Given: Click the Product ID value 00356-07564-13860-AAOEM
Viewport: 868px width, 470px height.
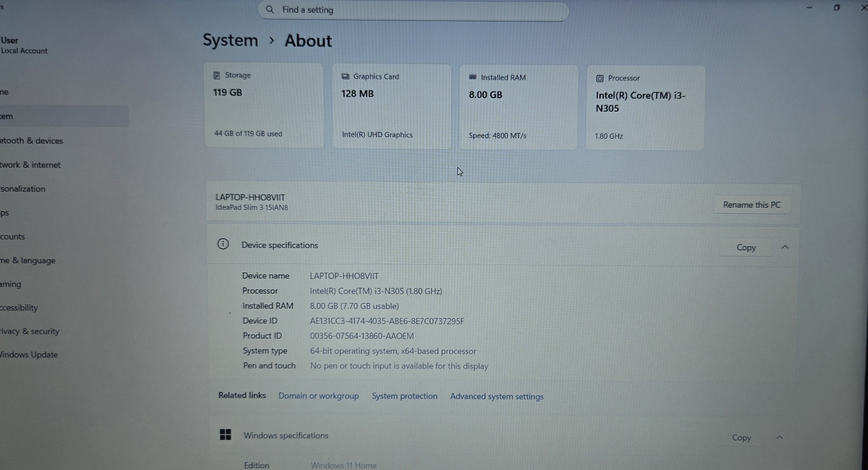Looking at the screenshot, I should [x=362, y=336].
